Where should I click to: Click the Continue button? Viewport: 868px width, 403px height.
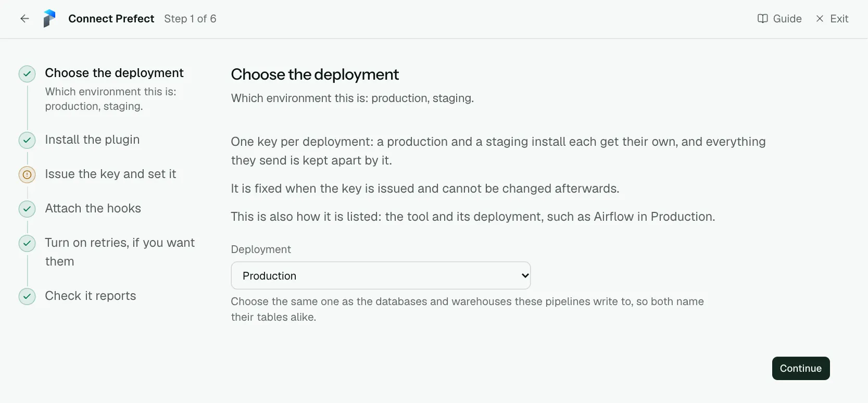(801, 368)
